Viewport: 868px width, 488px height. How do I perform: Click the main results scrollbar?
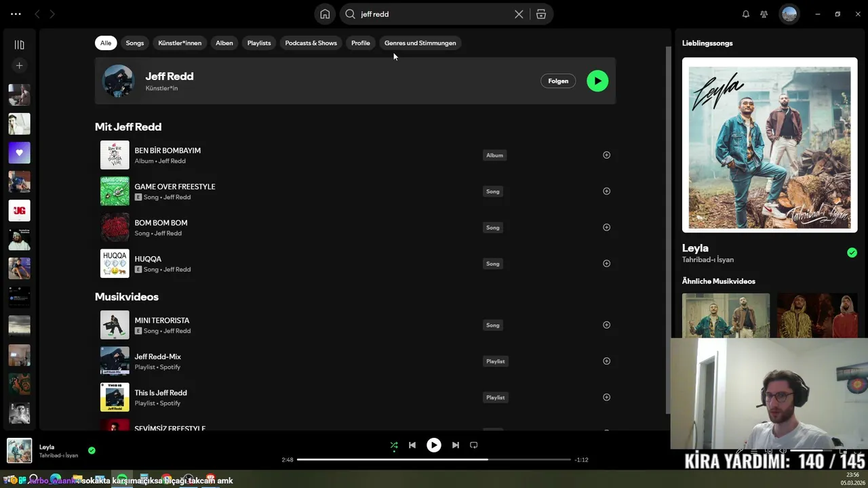coord(669,230)
